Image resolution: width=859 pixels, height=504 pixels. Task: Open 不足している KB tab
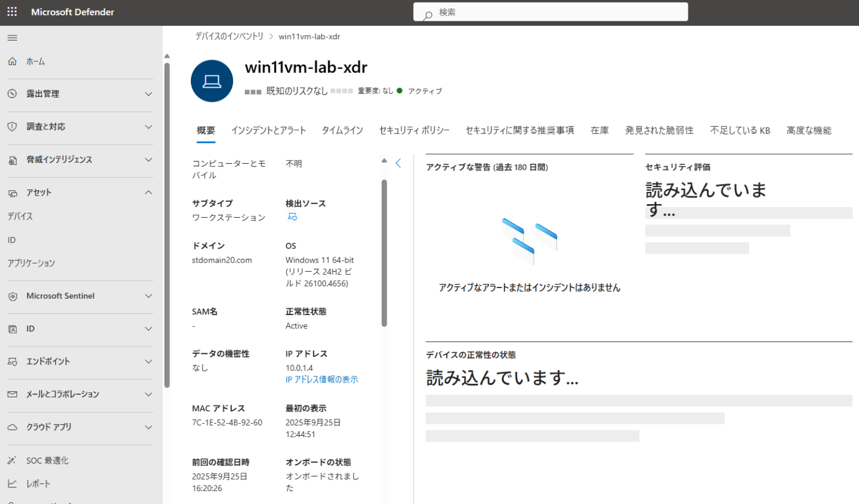[740, 131]
